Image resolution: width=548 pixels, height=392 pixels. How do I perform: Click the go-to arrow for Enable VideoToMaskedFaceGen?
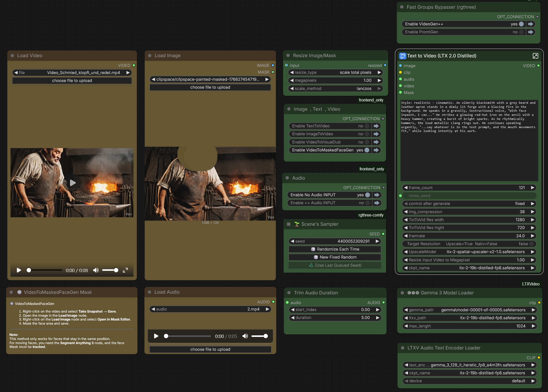coord(376,150)
